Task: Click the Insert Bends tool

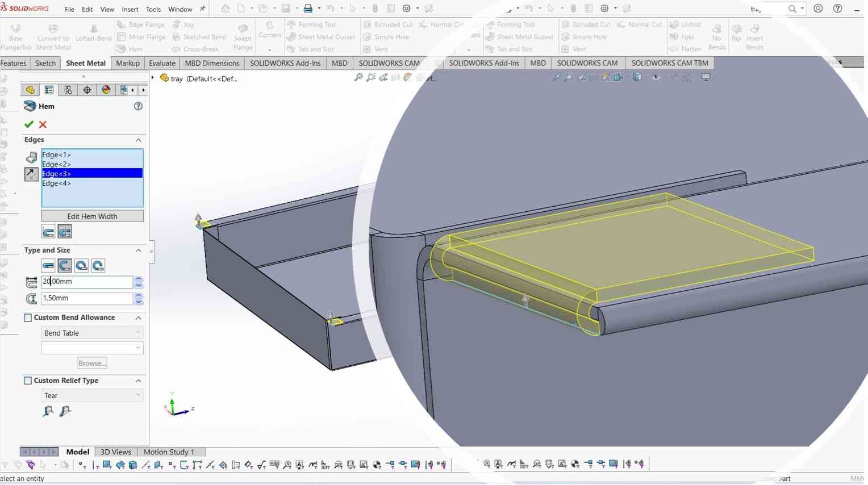Action: pyautogui.click(x=754, y=36)
